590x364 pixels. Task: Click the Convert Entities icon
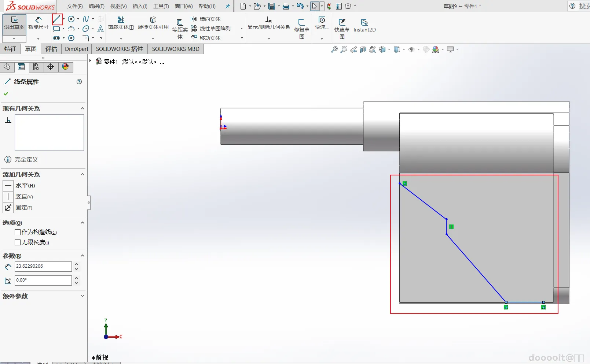click(x=153, y=23)
